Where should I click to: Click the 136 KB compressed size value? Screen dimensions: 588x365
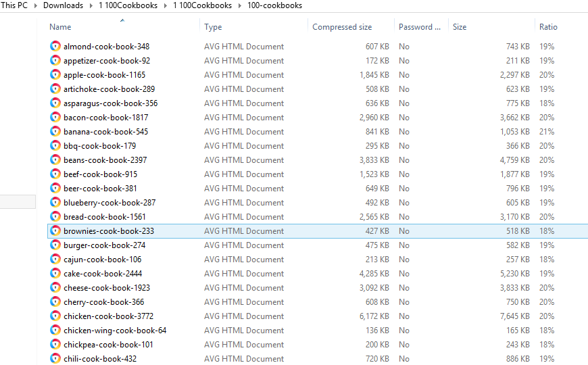click(377, 331)
